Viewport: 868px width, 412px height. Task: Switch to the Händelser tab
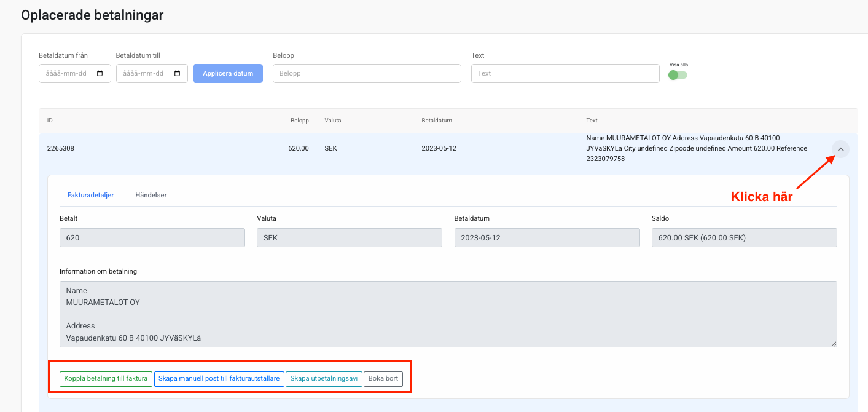pos(151,195)
